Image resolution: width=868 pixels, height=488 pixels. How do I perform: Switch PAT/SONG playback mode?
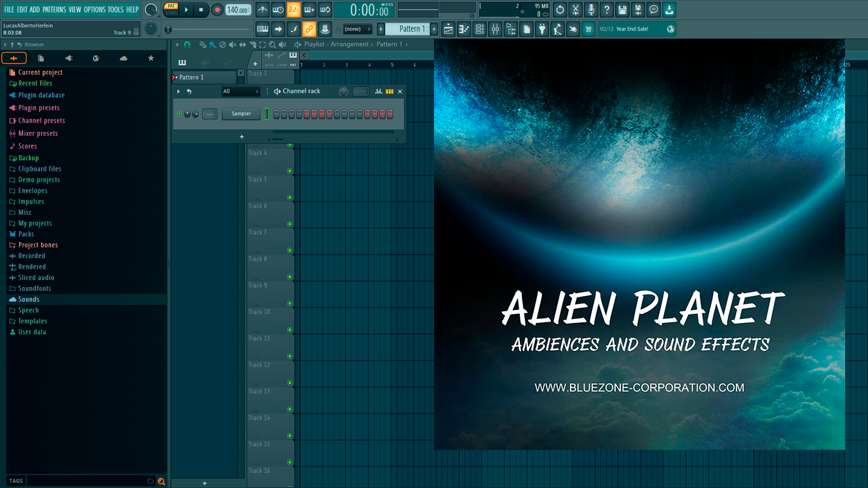(171, 10)
